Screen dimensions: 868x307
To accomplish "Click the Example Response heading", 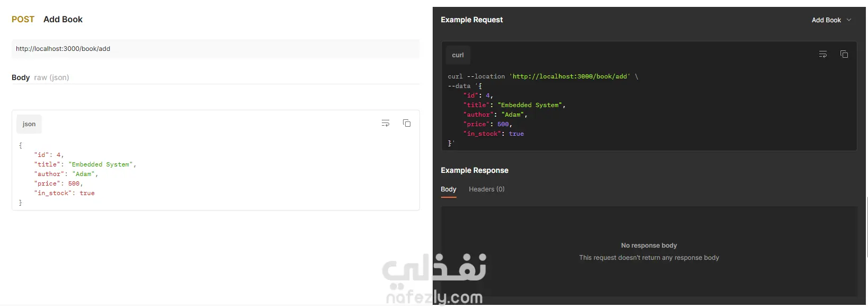I will (x=474, y=170).
